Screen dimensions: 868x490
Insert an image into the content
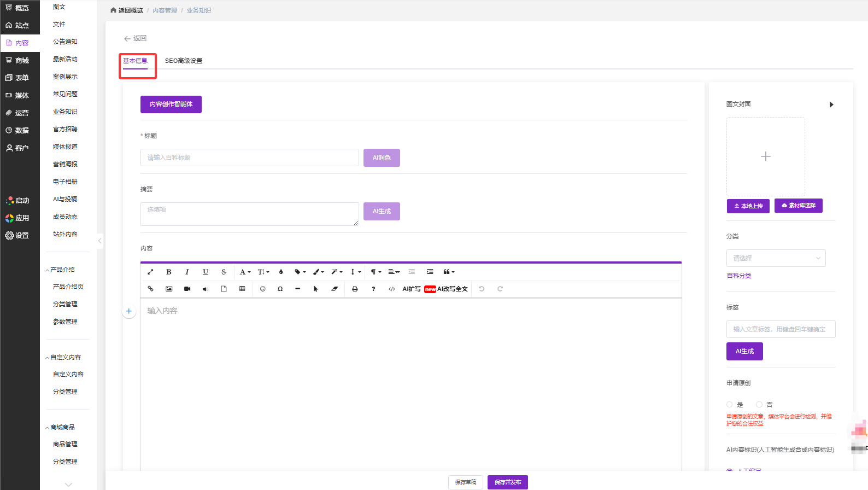[x=169, y=289]
